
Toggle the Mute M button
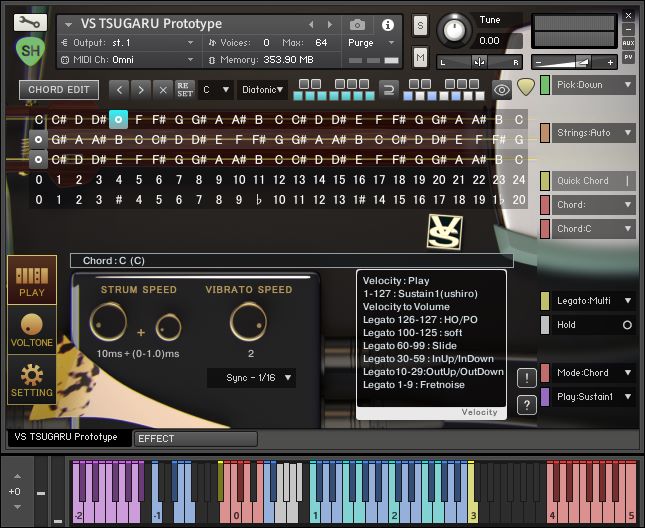pyautogui.click(x=420, y=57)
